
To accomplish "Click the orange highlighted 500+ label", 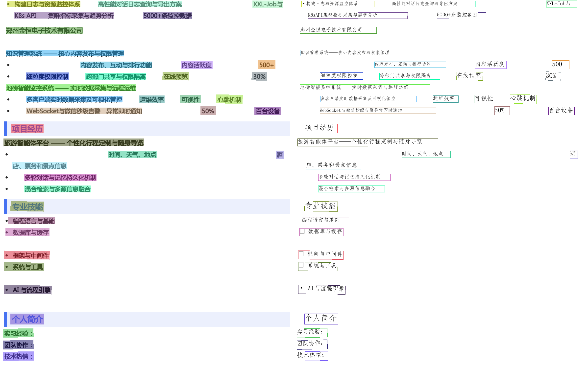I will coord(266,65).
